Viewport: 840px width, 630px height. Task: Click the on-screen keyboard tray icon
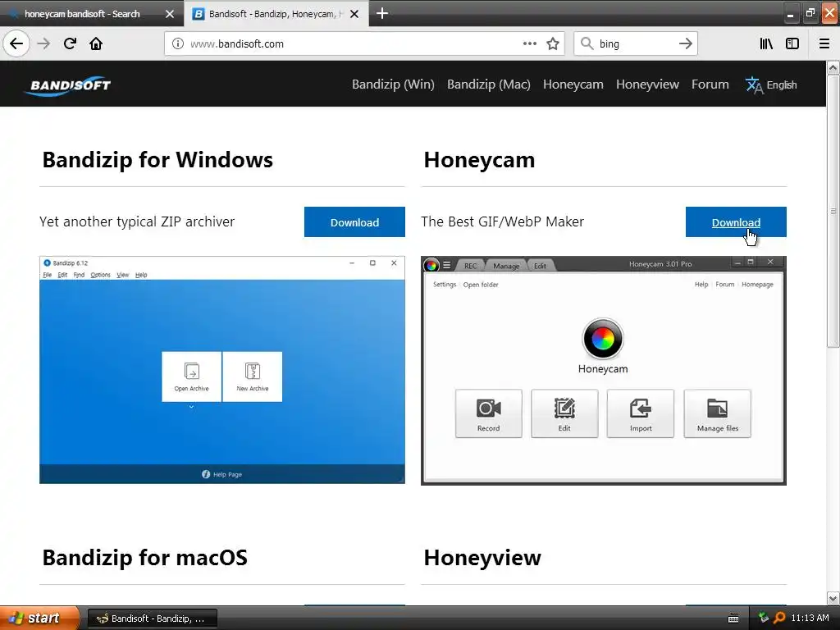(733, 619)
